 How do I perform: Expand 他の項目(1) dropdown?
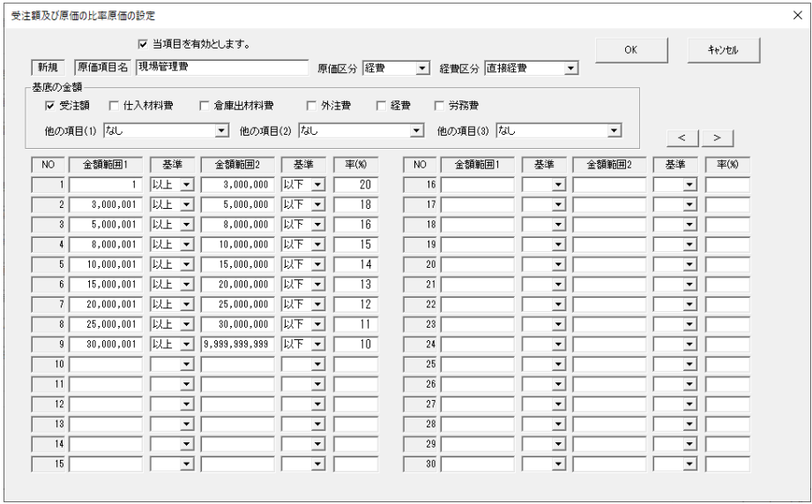[x=222, y=130]
